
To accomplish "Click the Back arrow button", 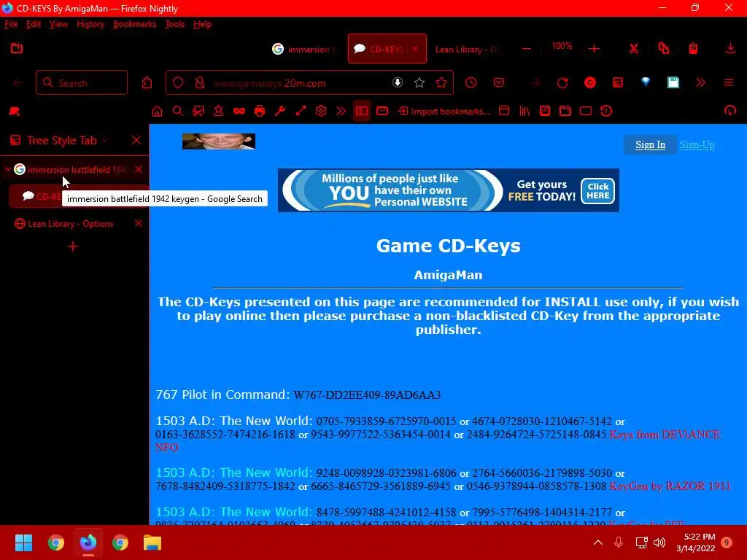I will click(18, 83).
